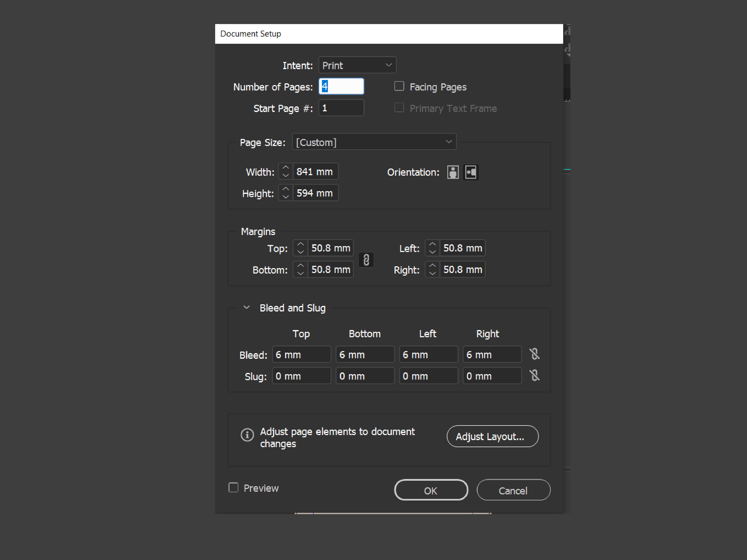Select the portrait orientation icon

pos(453,172)
